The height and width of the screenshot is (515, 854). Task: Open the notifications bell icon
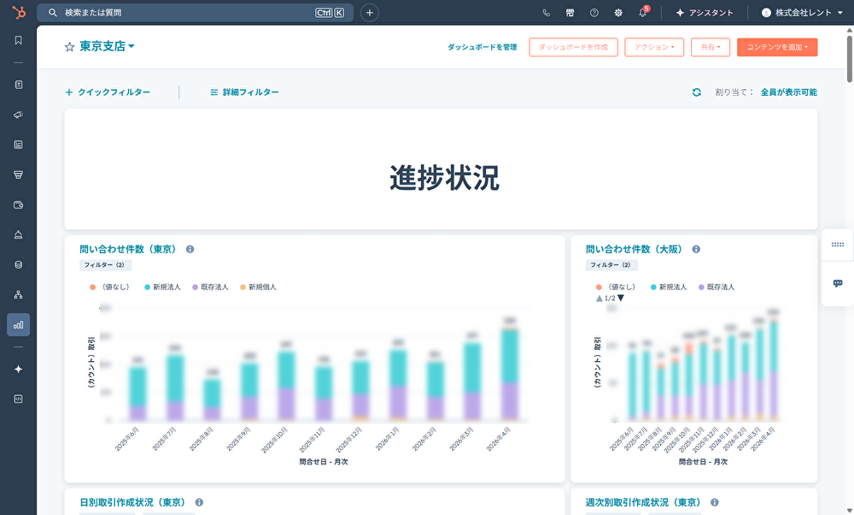click(x=643, y=13)
